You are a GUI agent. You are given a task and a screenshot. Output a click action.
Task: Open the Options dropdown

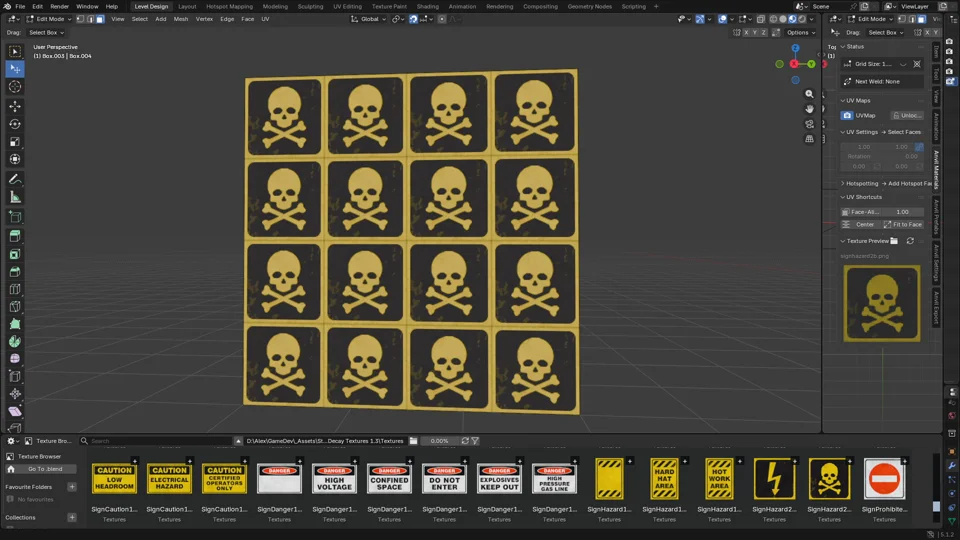tap(800, 32)
